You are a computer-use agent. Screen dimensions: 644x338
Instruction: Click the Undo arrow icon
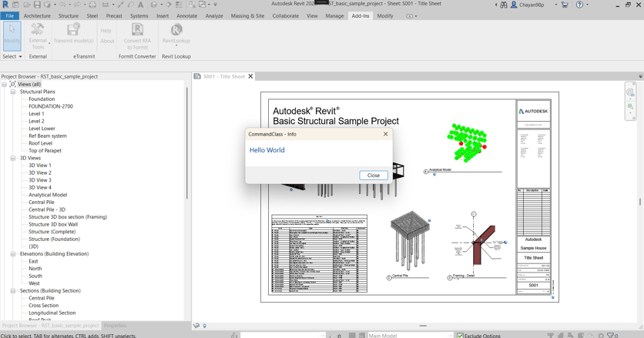click(x=62, y=5)
